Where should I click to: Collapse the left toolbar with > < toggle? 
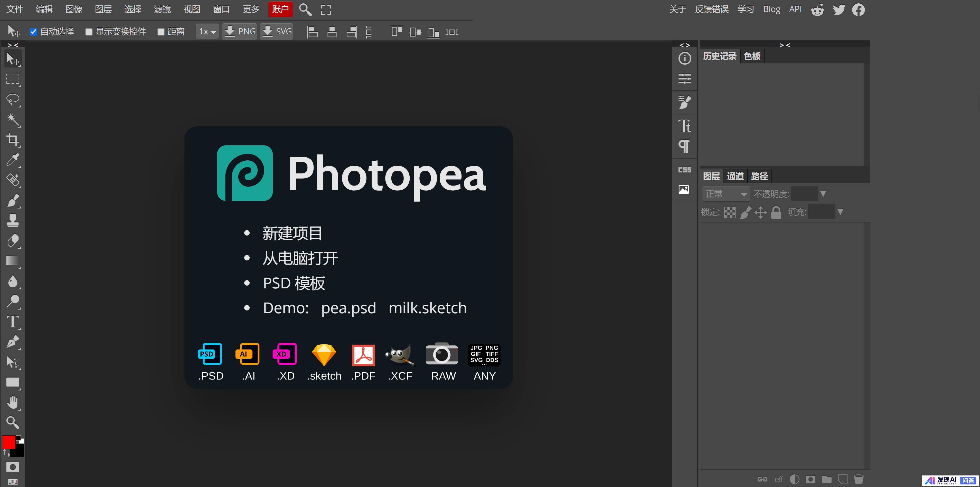[x=13, y=45]
